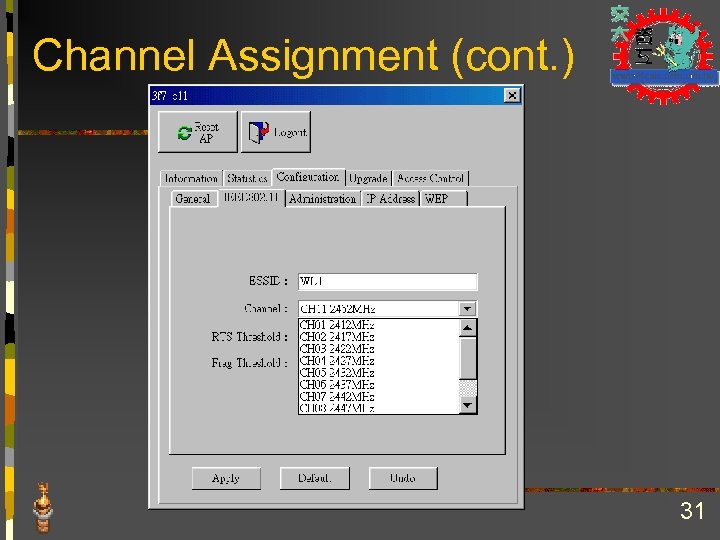The height and width of the screenshot is (540, 720).
Task: Select CH08 2447MHz at list bottom
Action: [378, 408]
